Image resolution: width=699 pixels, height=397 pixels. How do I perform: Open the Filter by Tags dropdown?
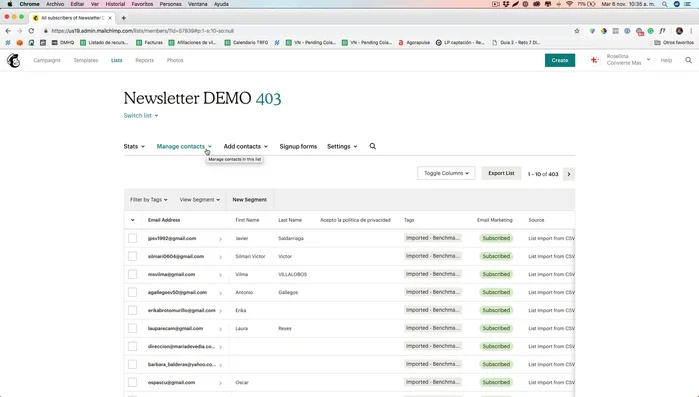[148, 200]
